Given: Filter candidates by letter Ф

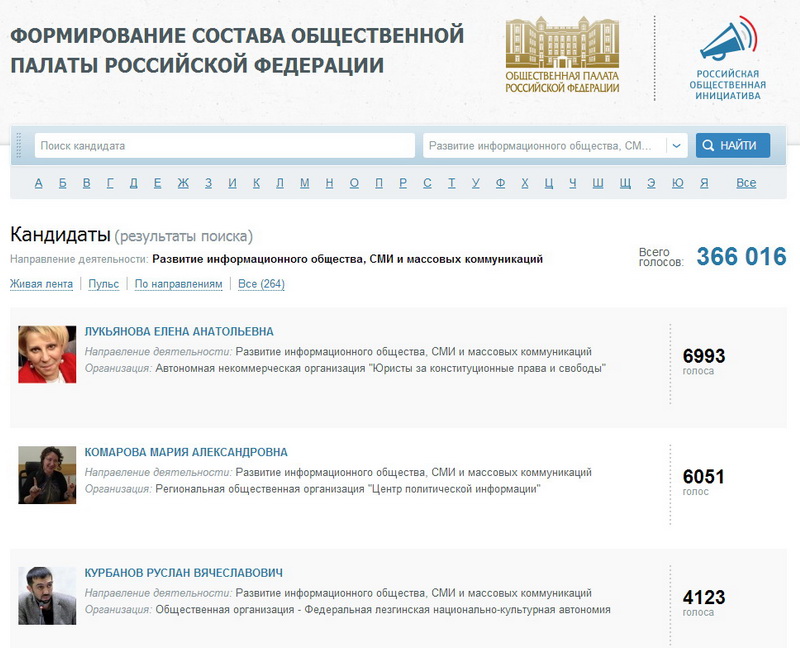Looking at the screenshot, I should (x=501, y=183).
